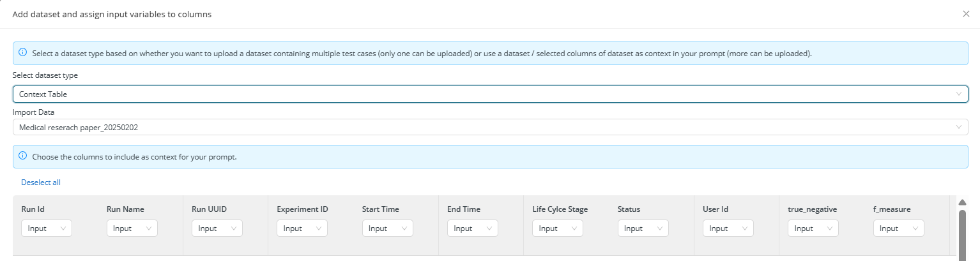
Task: Expand the Experiment ID Input dropdown
Action: [x=302, y=228]
